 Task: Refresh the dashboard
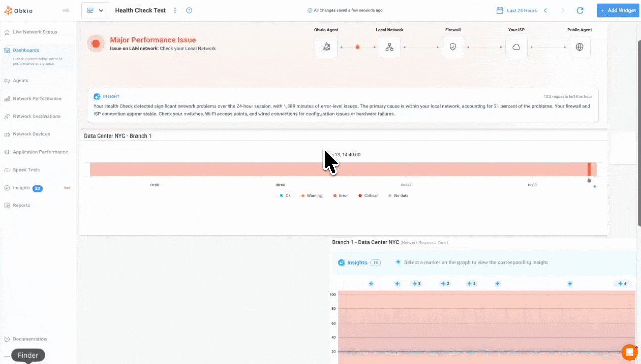click(580, 10)
